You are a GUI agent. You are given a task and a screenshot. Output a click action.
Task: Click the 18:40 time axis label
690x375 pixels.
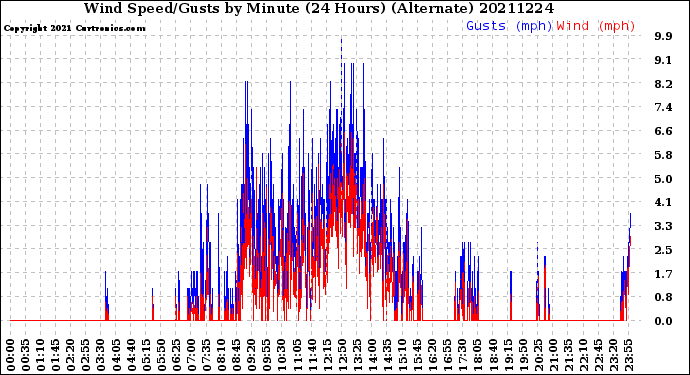[492, 355]
